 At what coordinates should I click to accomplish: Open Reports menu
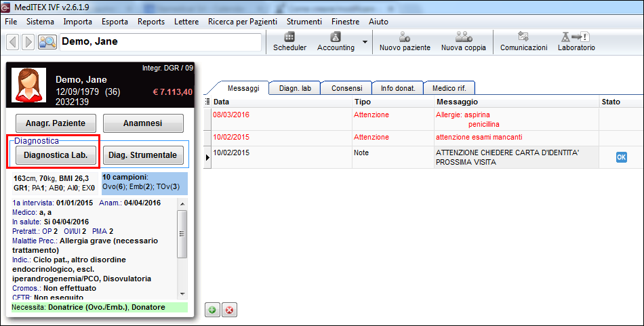(x=151, y=22)
